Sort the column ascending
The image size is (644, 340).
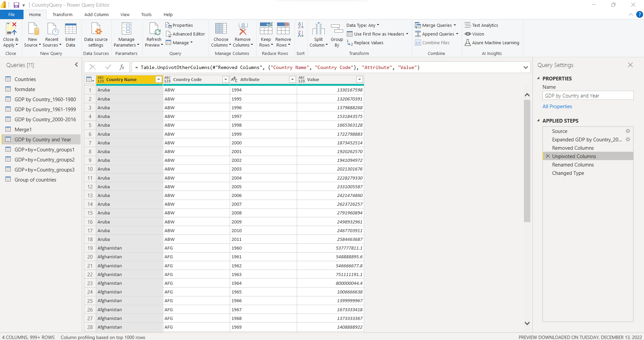[x=301, y=25]
